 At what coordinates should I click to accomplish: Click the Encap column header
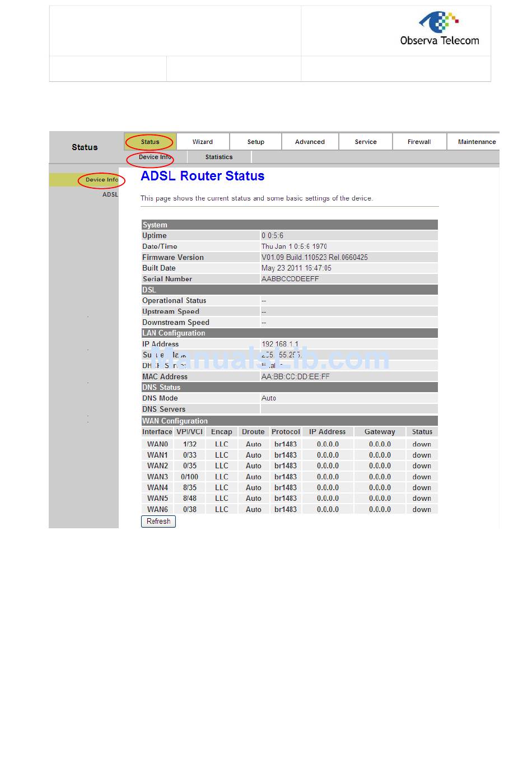(x=222, y=432)
